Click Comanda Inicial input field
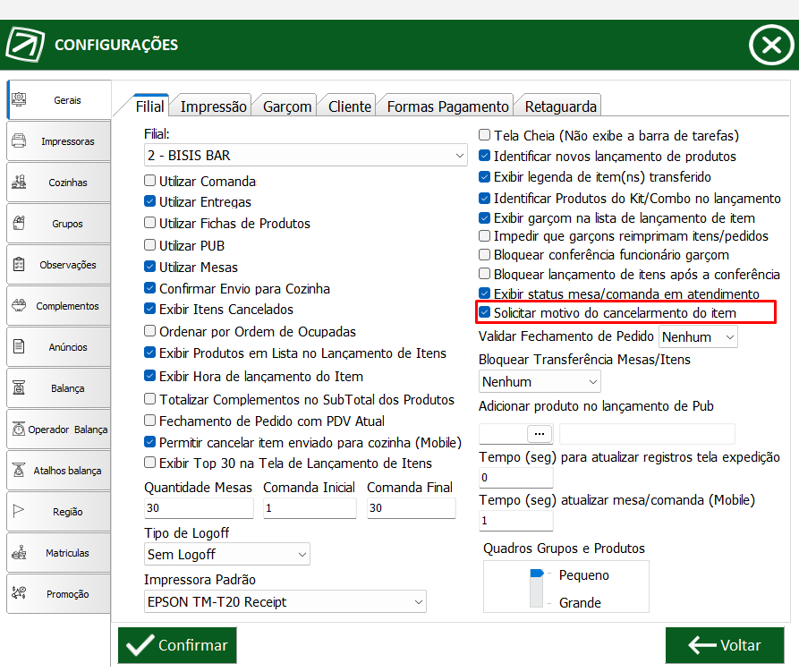 point(310,508)
